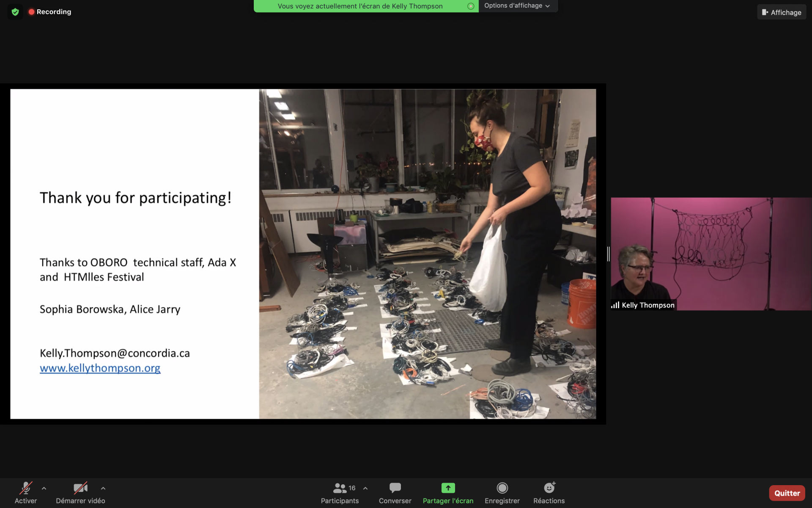Click the green screen-sharing notification banner
The height and width of the screenshot is (508, 812).
point(366,6)
